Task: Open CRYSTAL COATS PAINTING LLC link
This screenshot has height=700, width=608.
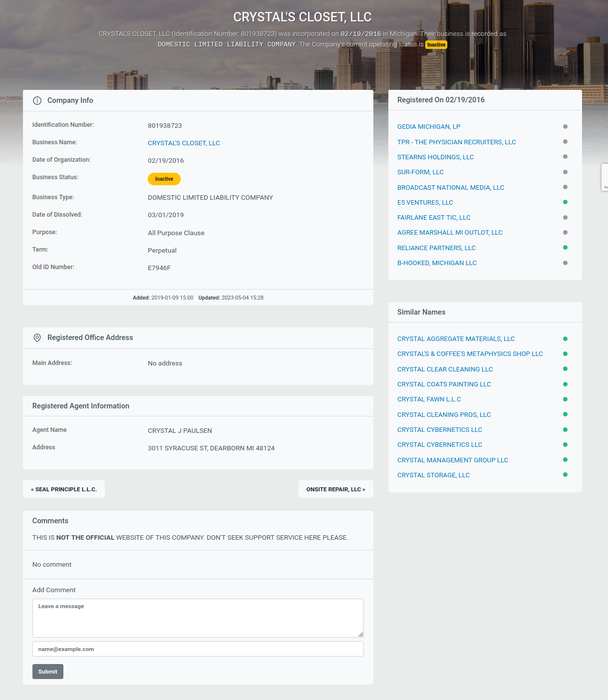Action: click(444, 384)
